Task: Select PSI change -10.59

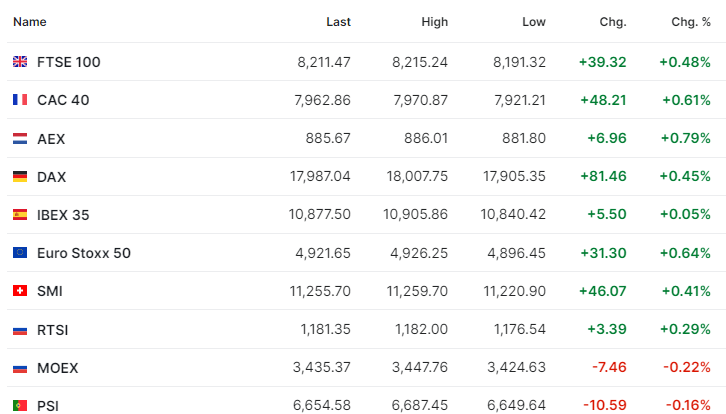Action: [605, 405]
